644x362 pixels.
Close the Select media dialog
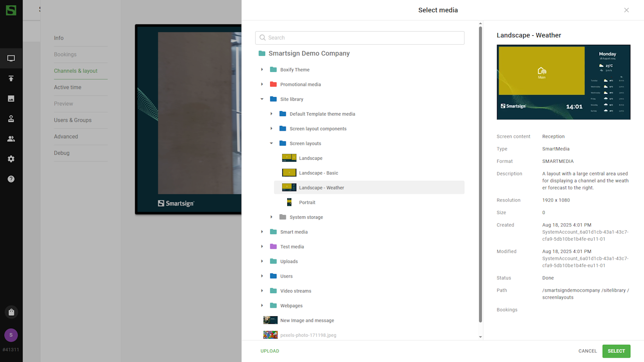click(626, 10)
